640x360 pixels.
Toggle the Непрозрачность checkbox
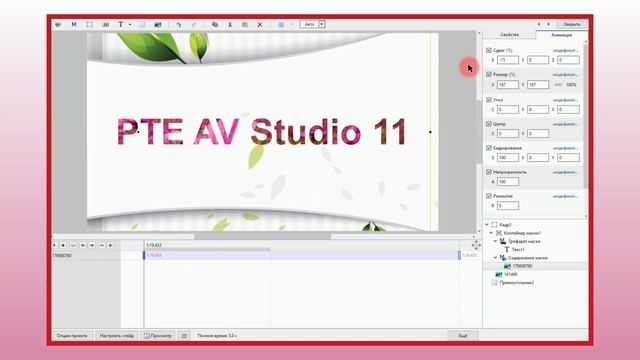489,172
